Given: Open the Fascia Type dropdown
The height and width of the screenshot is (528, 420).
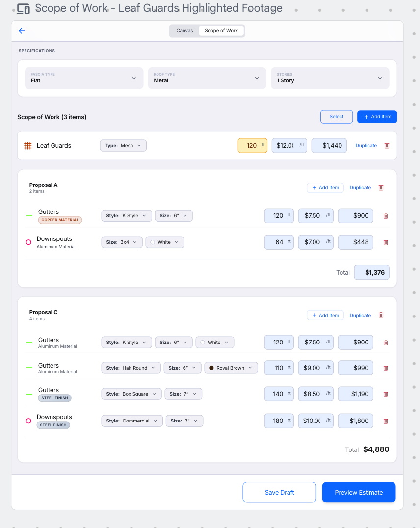Looking at the screenshot, I should [x=84, y=78].
